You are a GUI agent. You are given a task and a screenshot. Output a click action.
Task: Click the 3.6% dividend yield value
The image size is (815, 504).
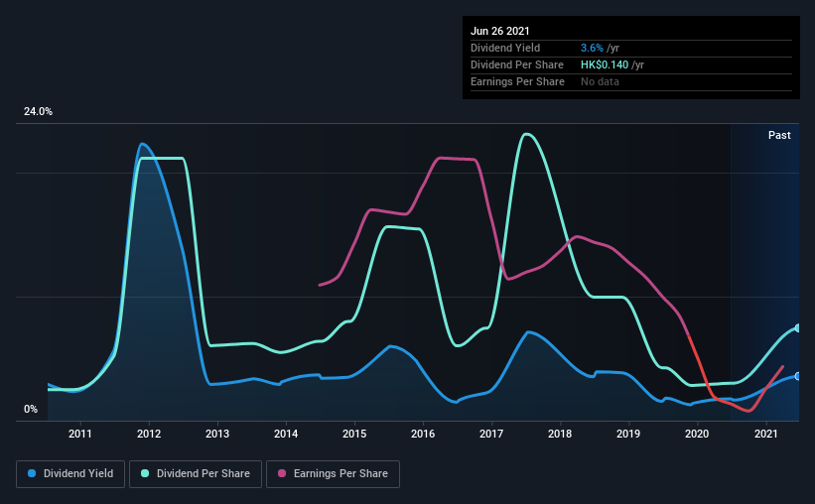coord(592,48)
